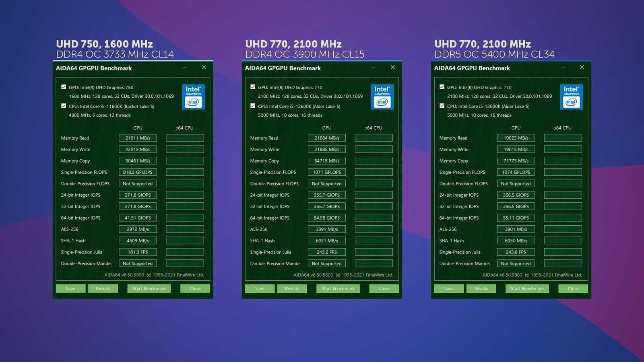This screenshot has height=362, width=644.
Task: Click Intel Graphics logo in DDR5 UHD 770 window
Action: (571, 97)
